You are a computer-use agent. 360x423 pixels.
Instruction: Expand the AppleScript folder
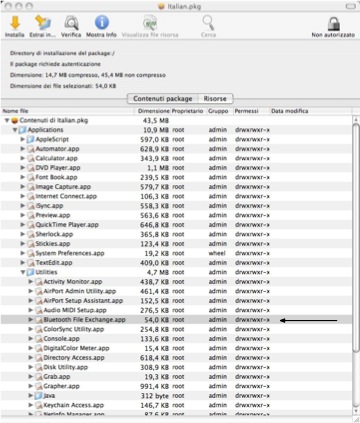point(23,139)
